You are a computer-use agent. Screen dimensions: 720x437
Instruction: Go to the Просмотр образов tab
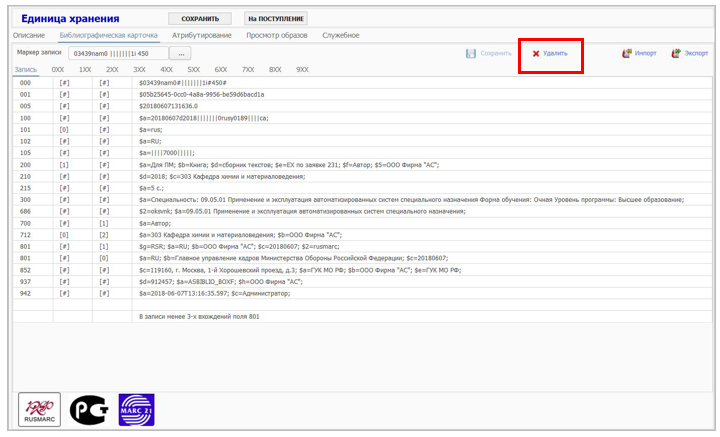pyautogui.click(x=276, y=35)
